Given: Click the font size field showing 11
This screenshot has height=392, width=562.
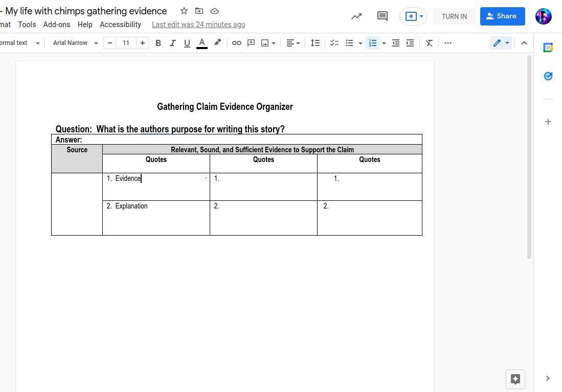Looking at the screenshot, I should point(126,43).
